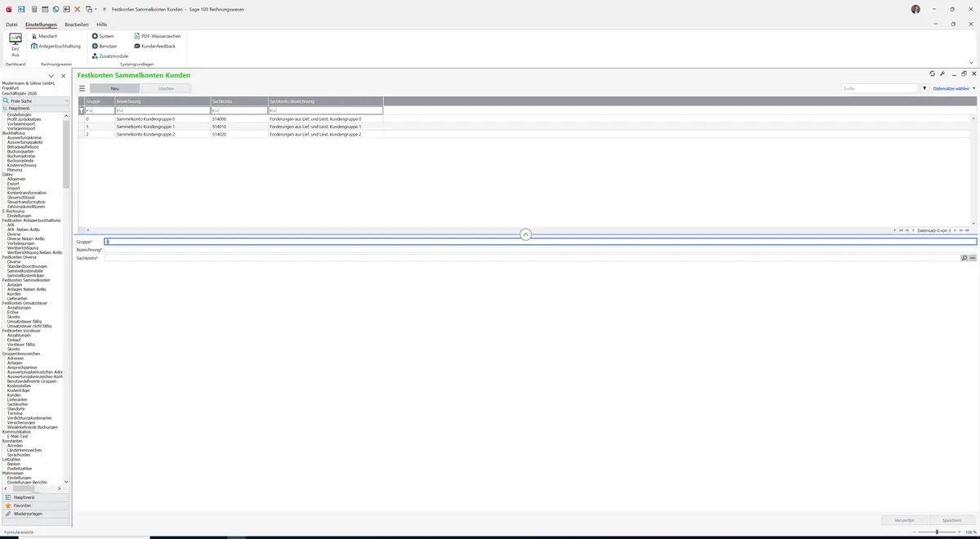Screen dimensions: 980x539
Task: Click the Neu button
Action: pyautogui.click(x=114, y=88)
